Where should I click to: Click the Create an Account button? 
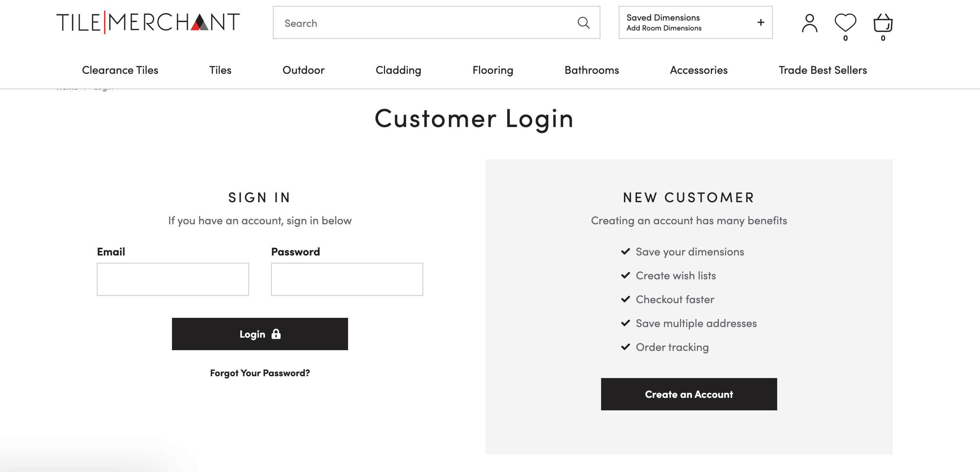[689, 394]
